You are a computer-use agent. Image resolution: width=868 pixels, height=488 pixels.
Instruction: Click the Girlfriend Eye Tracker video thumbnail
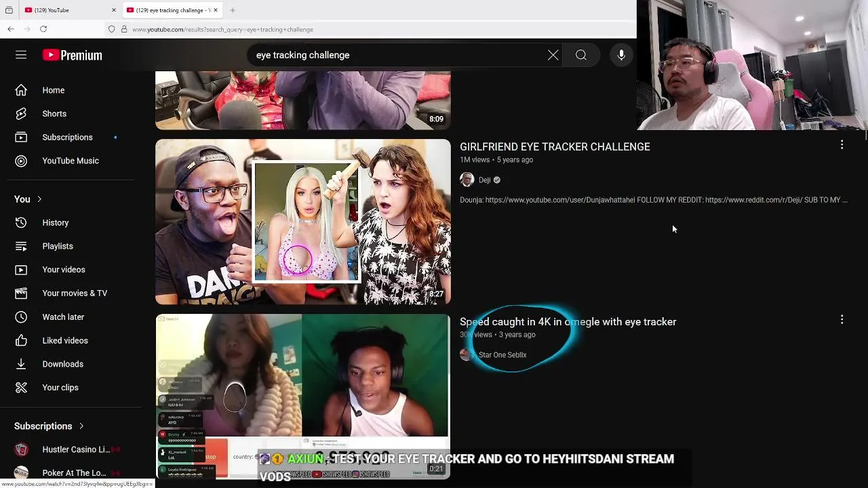click(302, 222)
